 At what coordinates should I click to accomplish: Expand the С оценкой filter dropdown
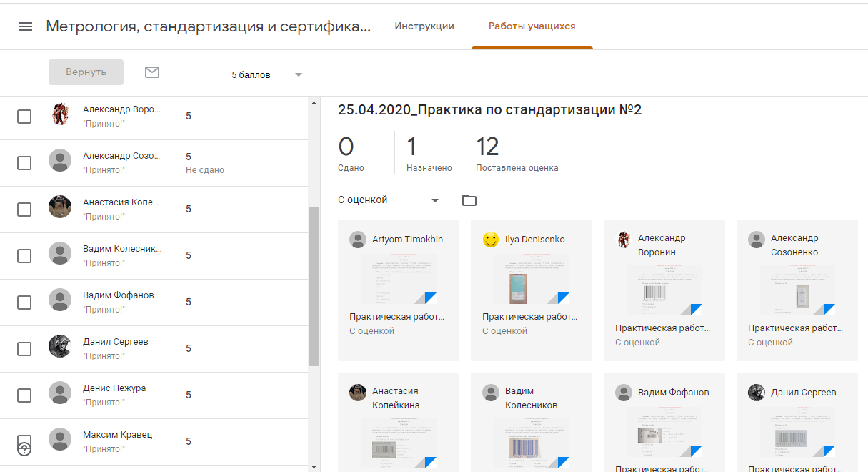[388, 200]
